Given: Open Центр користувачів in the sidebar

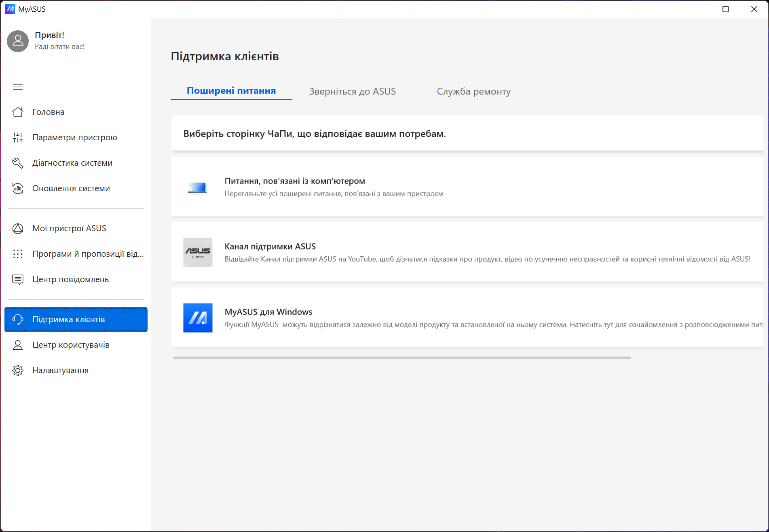Looking at the screenshot, I should coord(76,345).
